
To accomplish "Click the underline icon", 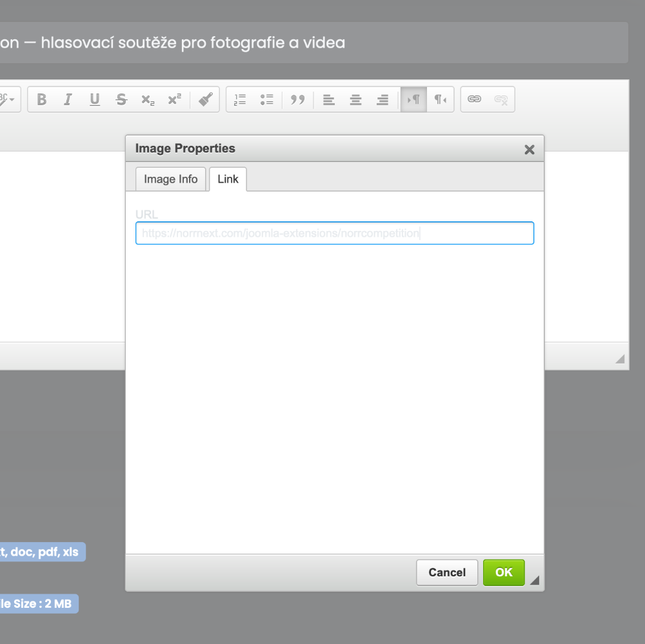I will point(95,99).
